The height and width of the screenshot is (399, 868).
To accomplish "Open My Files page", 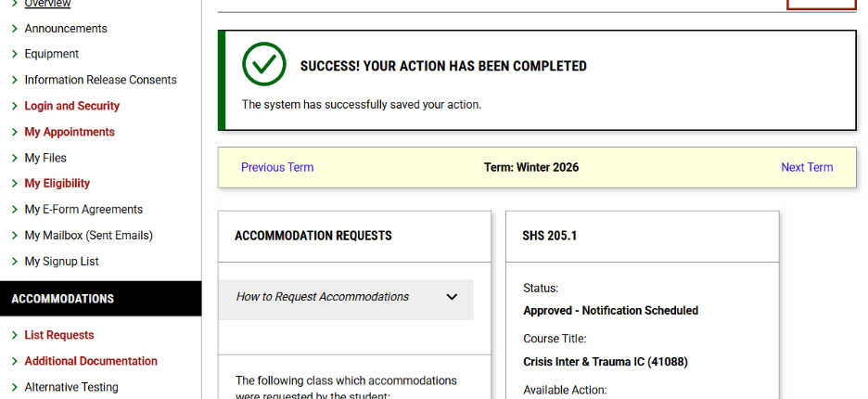I will click(x=45, y=158).
